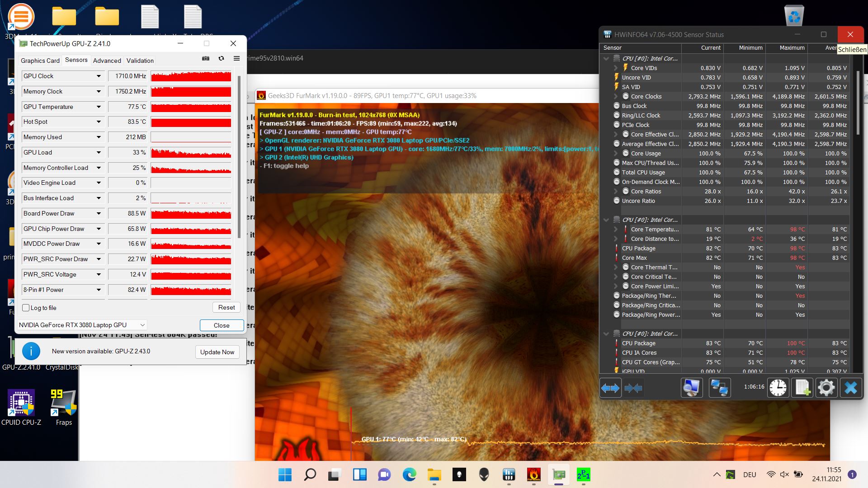Take a GPU-Z screenshot with the camera icon
The height and width of the screenshot is (488, 868).
click(x=206, y=58)
